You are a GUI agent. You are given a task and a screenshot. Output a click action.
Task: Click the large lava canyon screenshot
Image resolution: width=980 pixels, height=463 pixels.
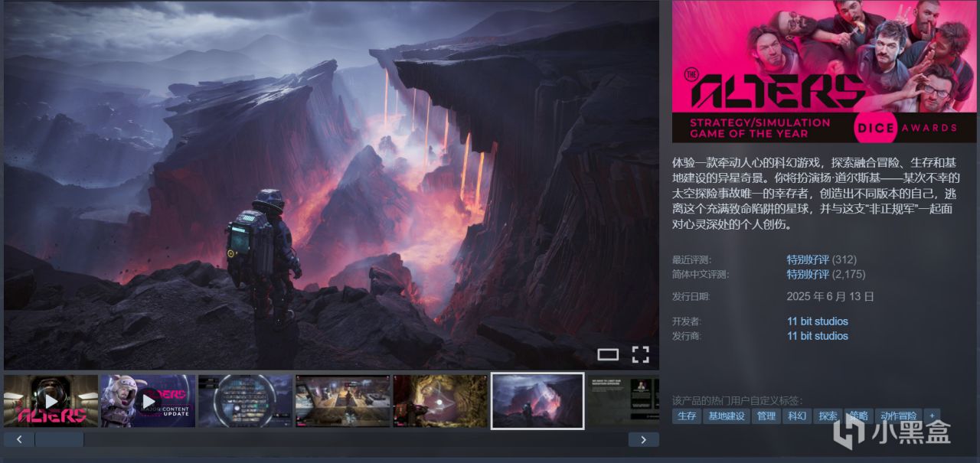pos(332,185)
